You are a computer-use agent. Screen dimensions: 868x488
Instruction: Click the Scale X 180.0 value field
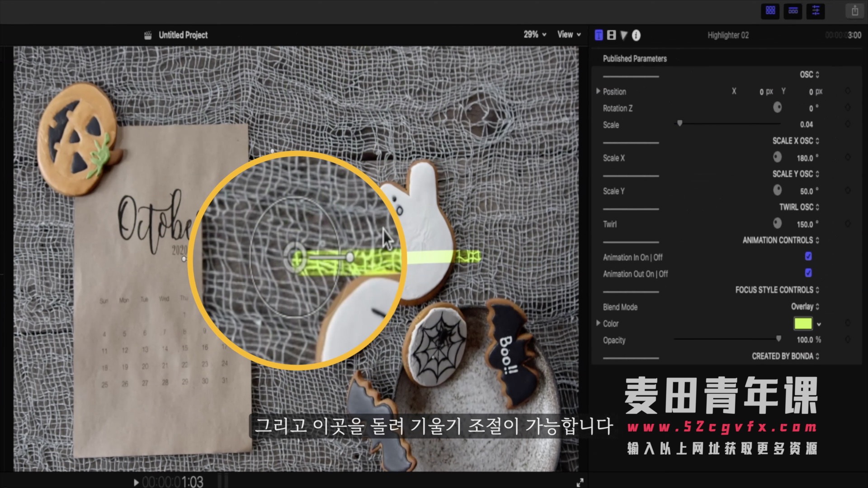pos(807,158)
